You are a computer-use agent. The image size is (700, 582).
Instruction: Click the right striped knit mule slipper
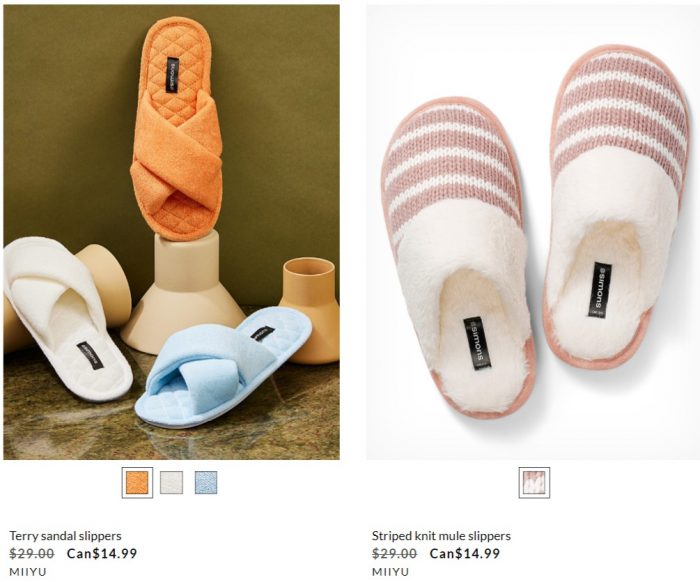[618, 205]
